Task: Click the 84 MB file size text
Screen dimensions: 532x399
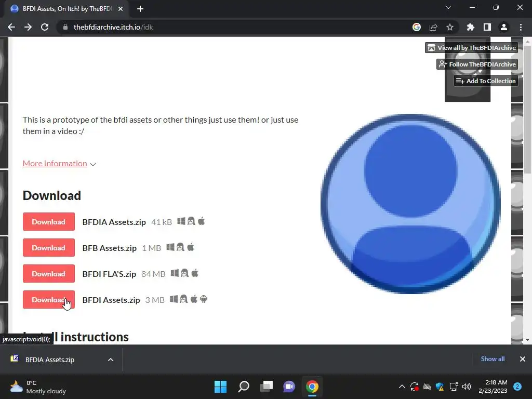Action: click(153, 274)
